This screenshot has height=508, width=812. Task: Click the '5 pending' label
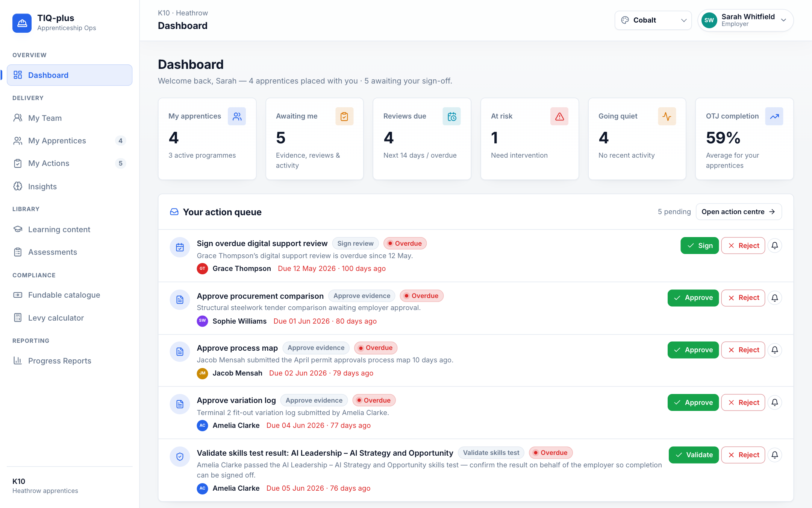pos(674,211)
